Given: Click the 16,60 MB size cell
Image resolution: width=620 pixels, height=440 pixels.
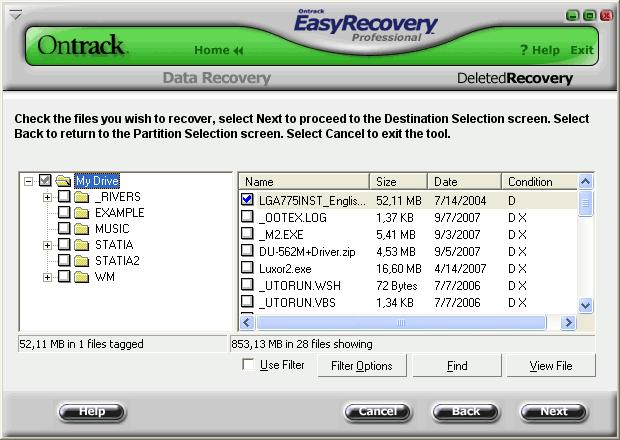Looking at the screenshot, I should pos(399,269).
